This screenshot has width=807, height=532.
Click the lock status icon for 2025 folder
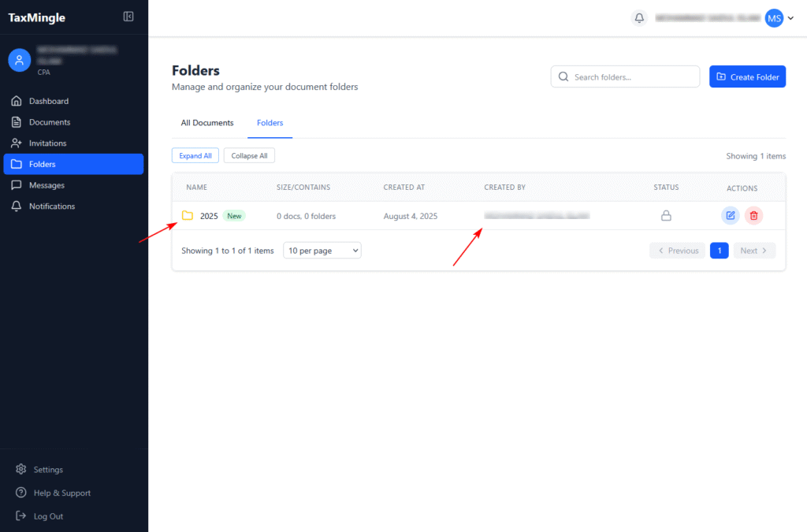point(666,215)
